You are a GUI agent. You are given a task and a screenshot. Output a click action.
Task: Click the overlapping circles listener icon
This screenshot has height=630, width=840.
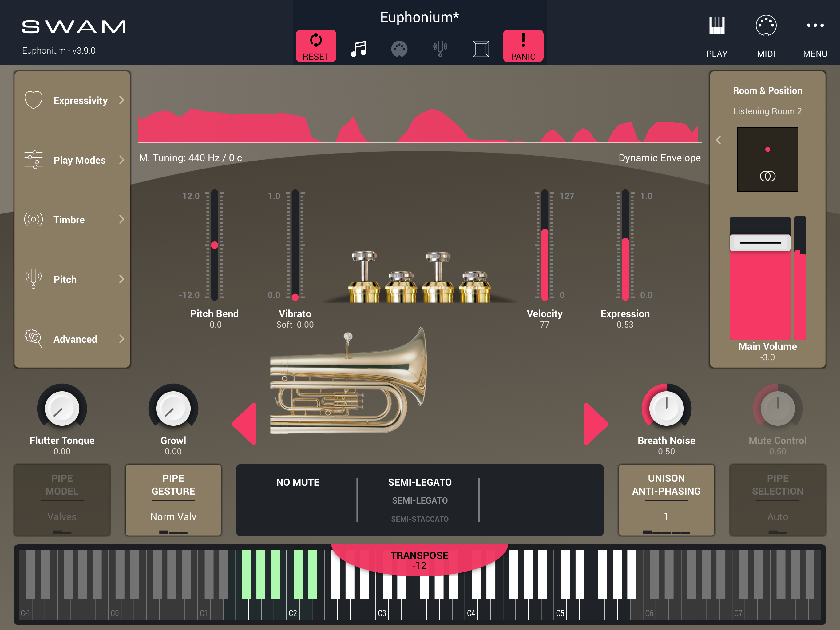(x=767, y=176)
